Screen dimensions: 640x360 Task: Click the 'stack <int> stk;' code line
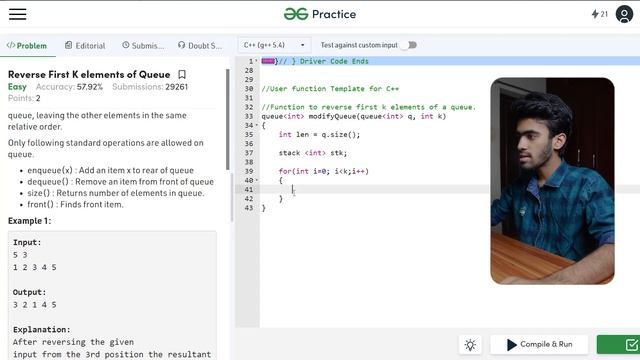coord(313,153)
